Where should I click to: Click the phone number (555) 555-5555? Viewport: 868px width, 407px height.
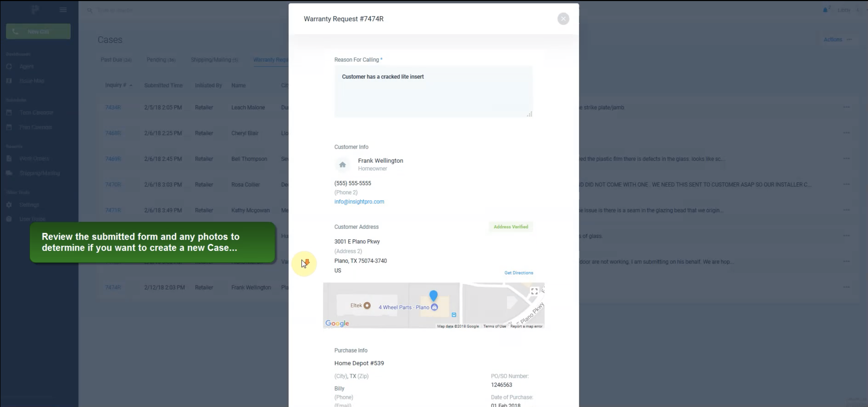coord(353,183)
